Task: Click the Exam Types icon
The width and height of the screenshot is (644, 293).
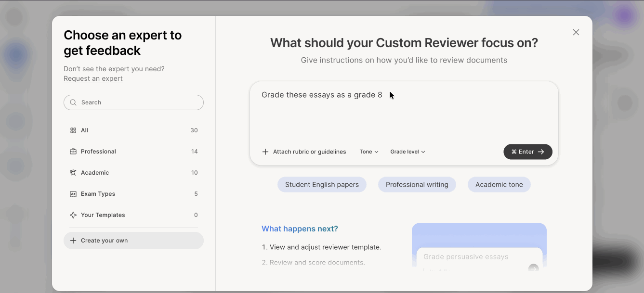Action: [x=73, y=194]
